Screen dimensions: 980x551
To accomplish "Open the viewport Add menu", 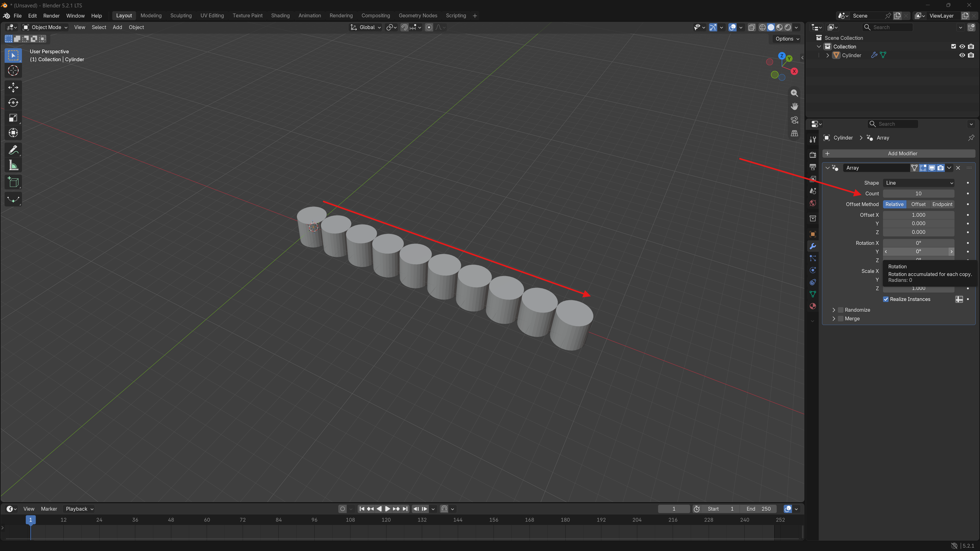I will [117, 27].
